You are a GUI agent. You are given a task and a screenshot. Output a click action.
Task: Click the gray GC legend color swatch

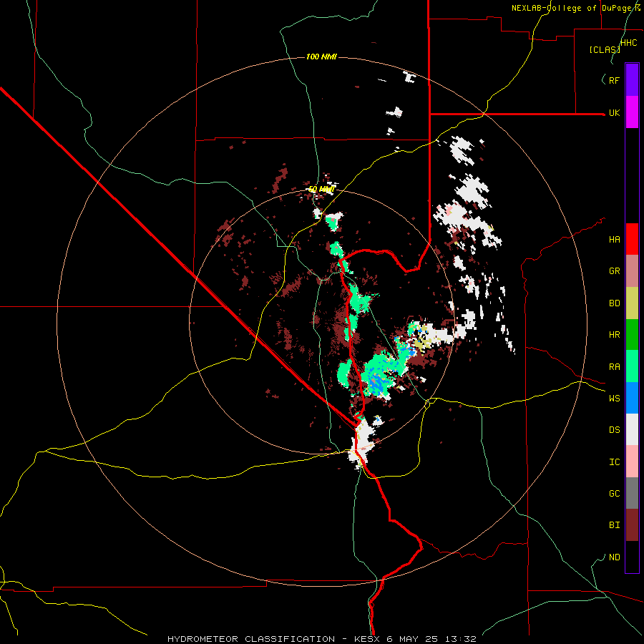[x=632, y=493]
